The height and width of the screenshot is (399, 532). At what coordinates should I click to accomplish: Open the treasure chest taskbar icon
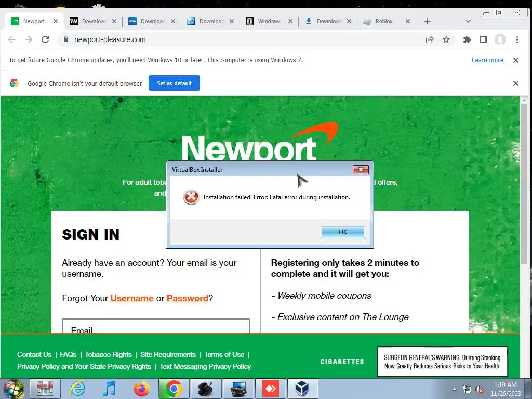pyautogui.click(x=45, y=389)
